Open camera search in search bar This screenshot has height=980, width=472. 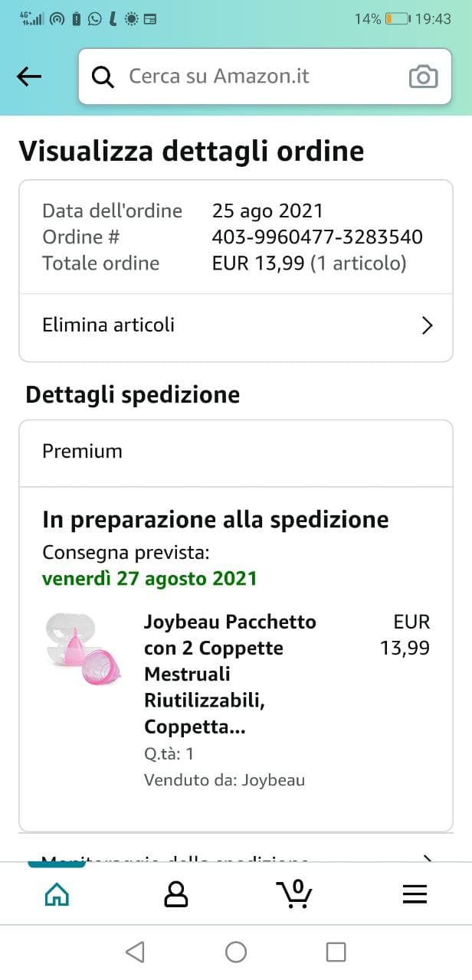pos(423,77)
